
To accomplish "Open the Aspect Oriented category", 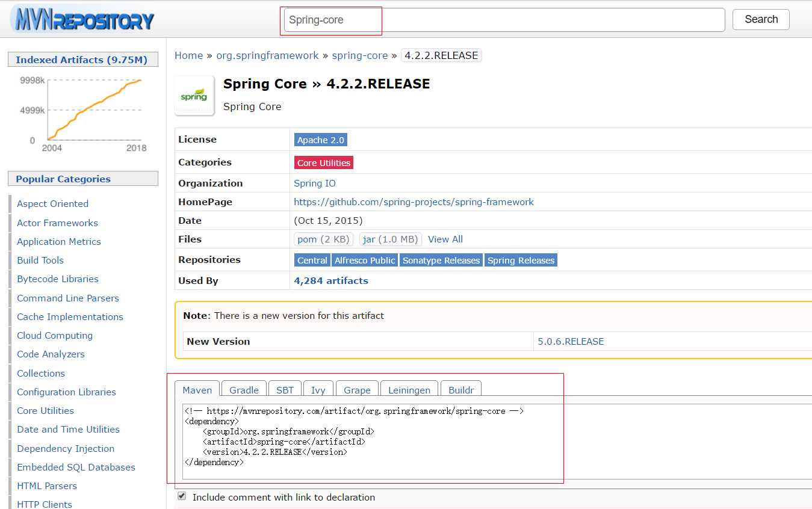I will (x=52, y=204).
